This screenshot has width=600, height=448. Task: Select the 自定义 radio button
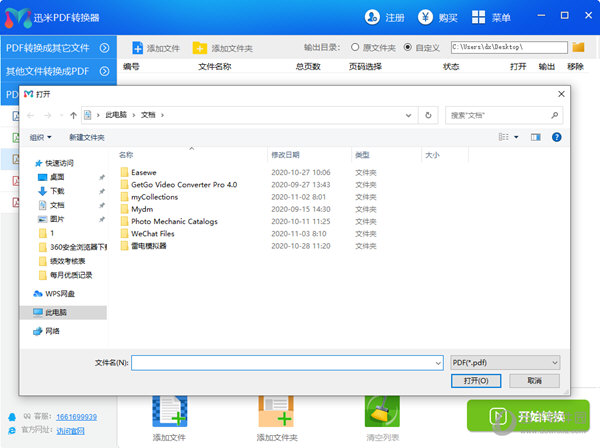[x=408, y=47]
